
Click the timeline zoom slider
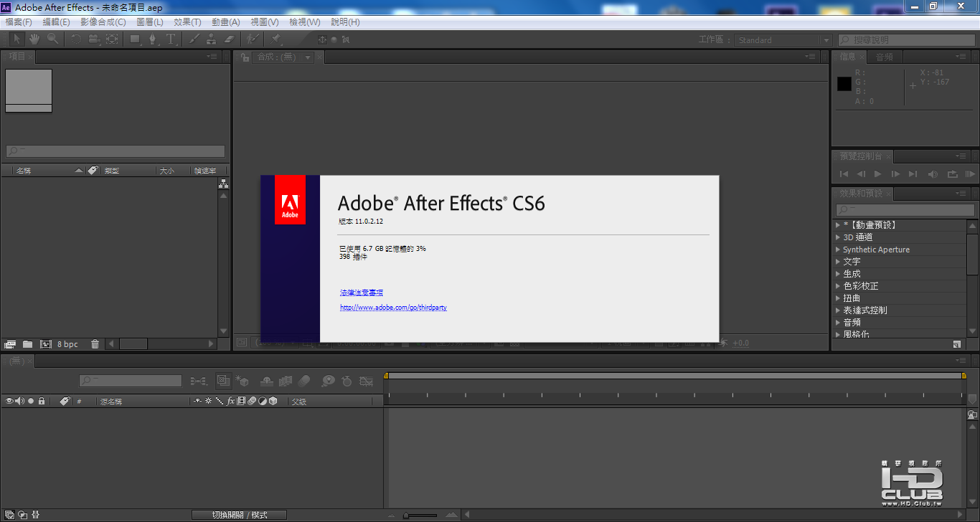(420, 515)
